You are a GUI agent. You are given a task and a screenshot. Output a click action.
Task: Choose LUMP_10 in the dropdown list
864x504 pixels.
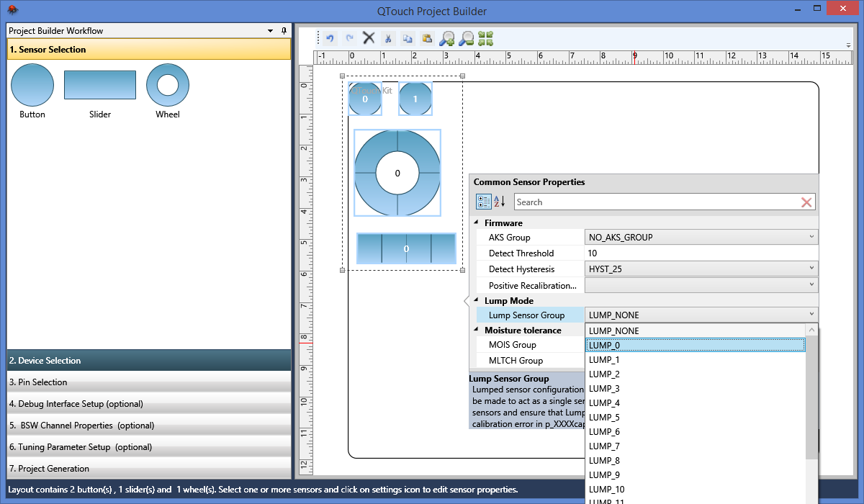tap(696, 489)
